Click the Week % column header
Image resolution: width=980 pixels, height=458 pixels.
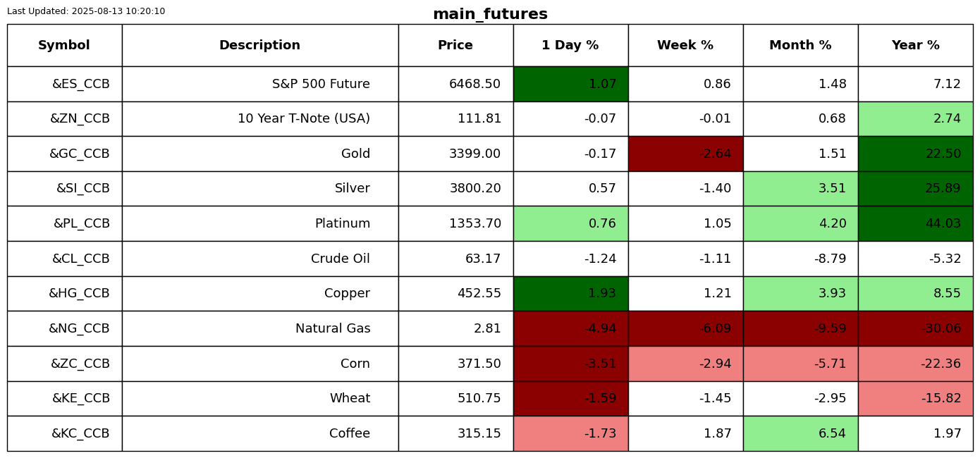pos(685,45)
